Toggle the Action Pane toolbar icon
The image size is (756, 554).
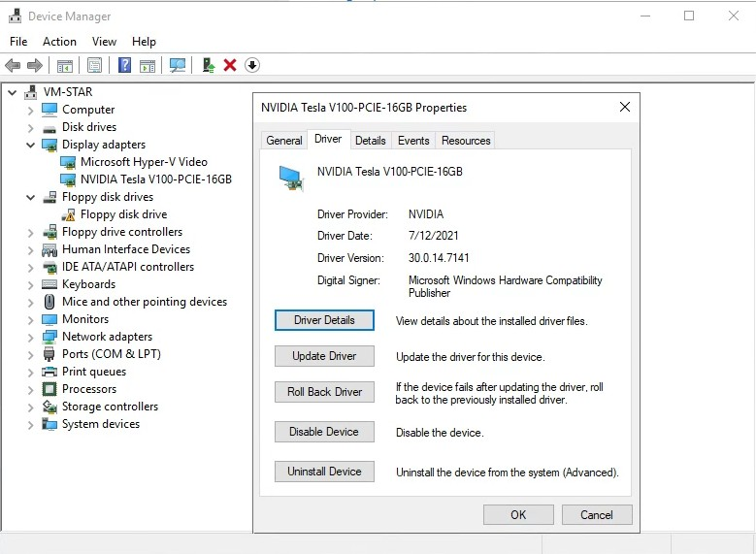click(x=148, y=65)
